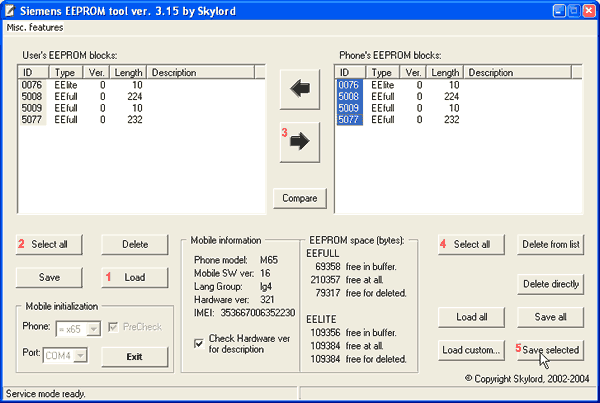Select block 5009 in phone's list

coord(349,108)
